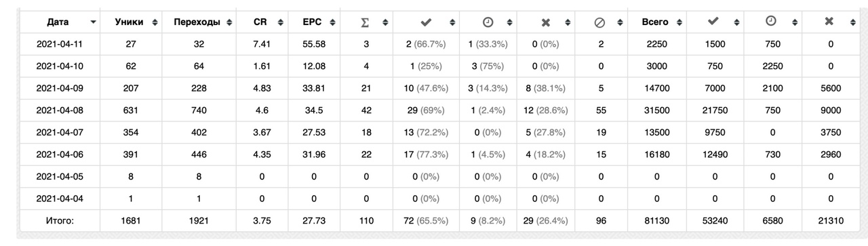Sort by the EPC column header

coord(312,22)
